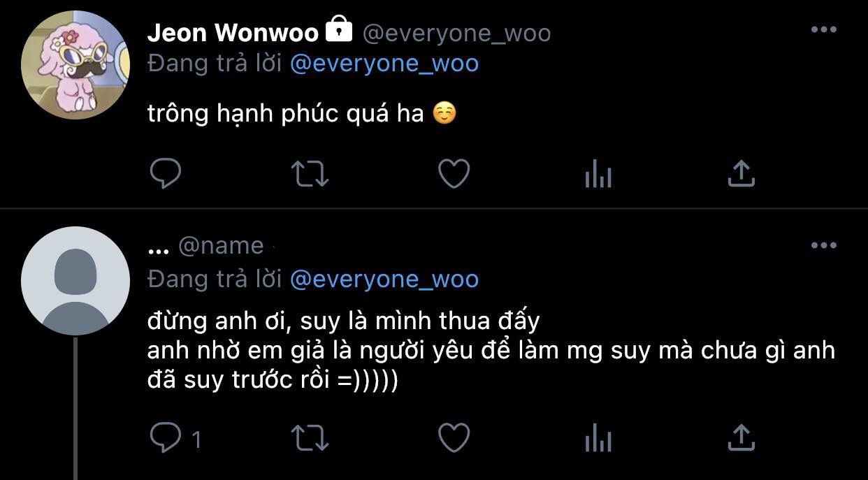Like the "trông hạnh phúc quá ha" tweet
This screenshot has width=868, height=480.
tap(454, 174)
